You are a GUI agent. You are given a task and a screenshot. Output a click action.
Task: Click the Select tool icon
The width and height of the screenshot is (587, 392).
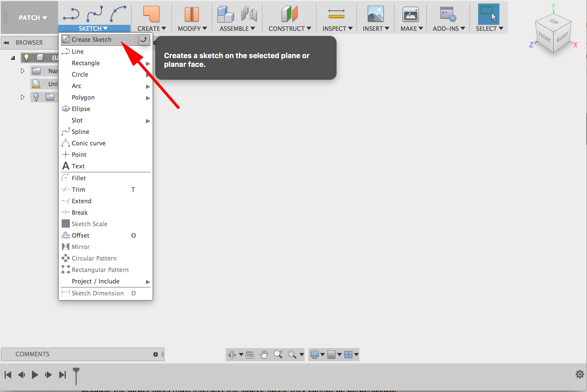[488, 14]
